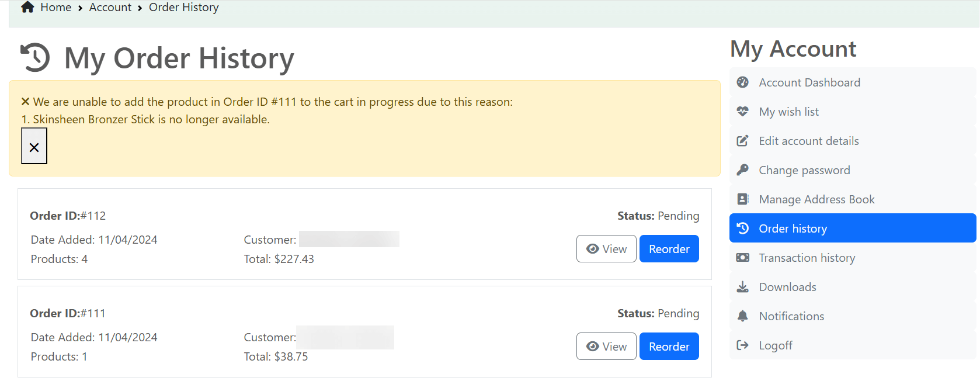The height and width of the screenshot is (381, 980).
Task: Go to Account in the breadcrumb
Action: [110, 8]
